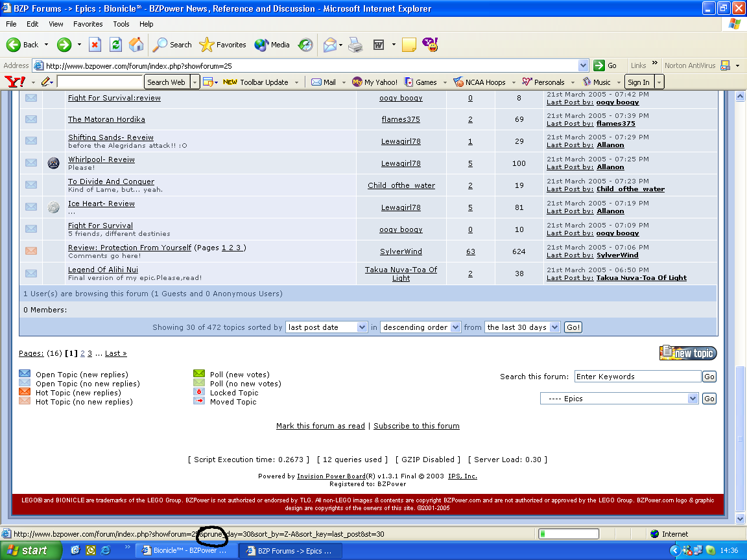747x560 pixels.
Task: Go to page 2 of the topic list
Action: coord(82,353)
